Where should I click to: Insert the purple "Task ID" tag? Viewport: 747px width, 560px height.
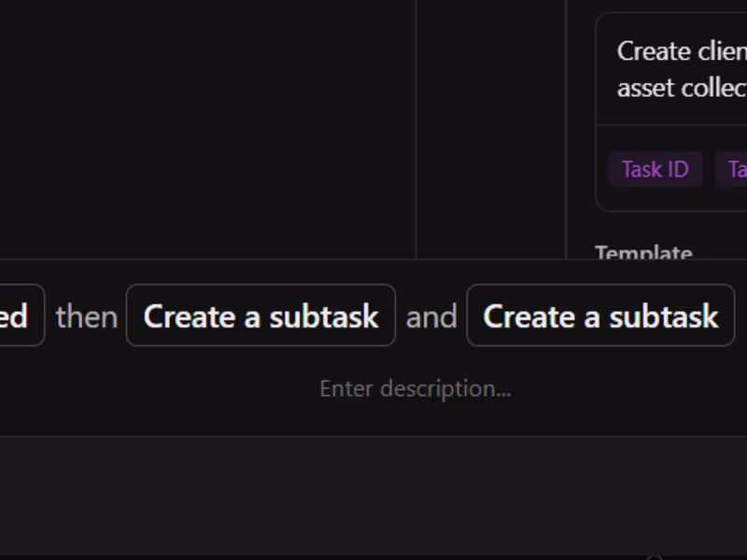(x=655, y=169)
